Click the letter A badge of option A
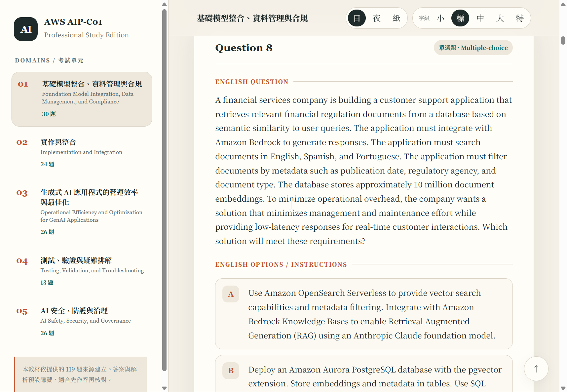This screenshot has height=392, width=567. click(x=231, y=294)
